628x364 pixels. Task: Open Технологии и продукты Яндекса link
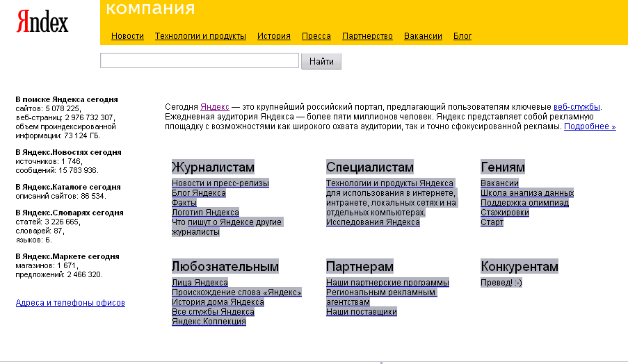(389, 183)
